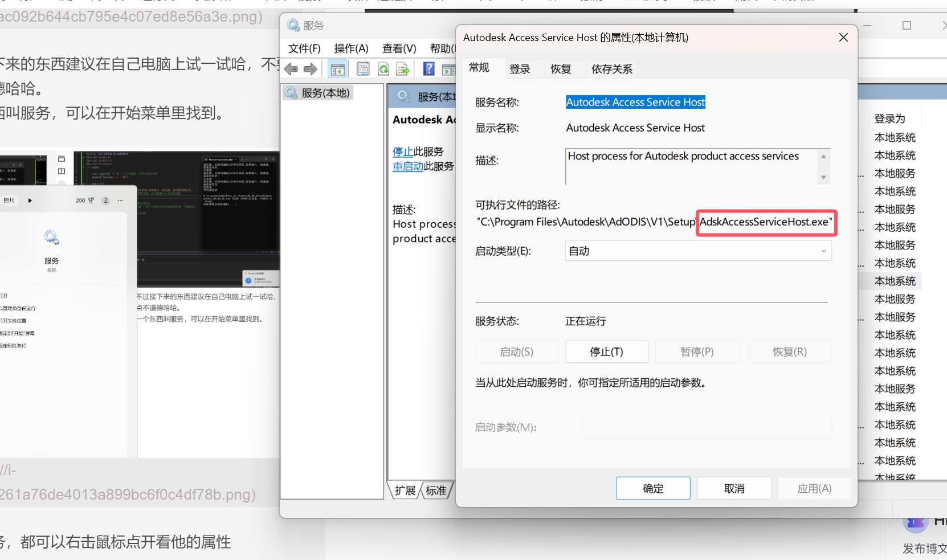Click the bold Autodesk service name in details pane
Screen dimensions: 947x560
tap(424, 120)
